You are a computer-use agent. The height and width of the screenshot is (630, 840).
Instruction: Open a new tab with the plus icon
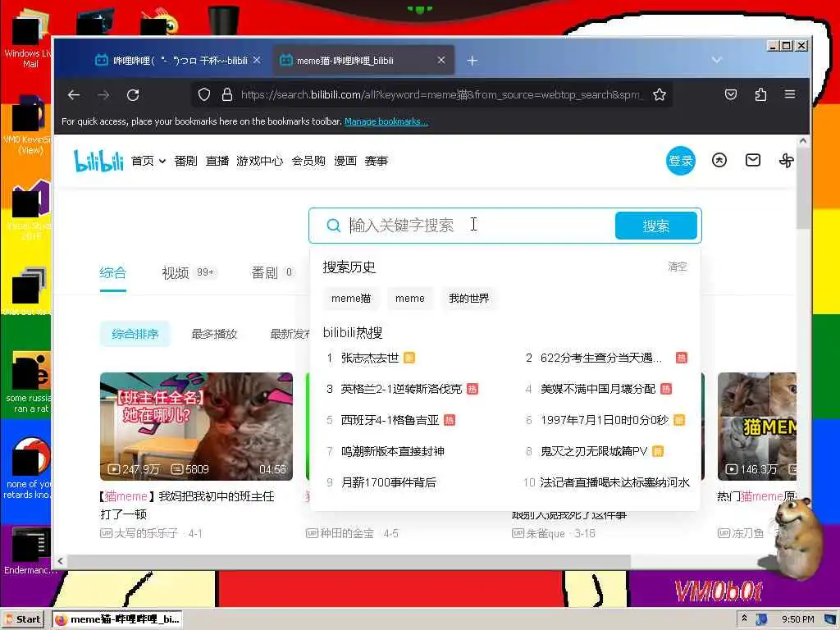472,61
